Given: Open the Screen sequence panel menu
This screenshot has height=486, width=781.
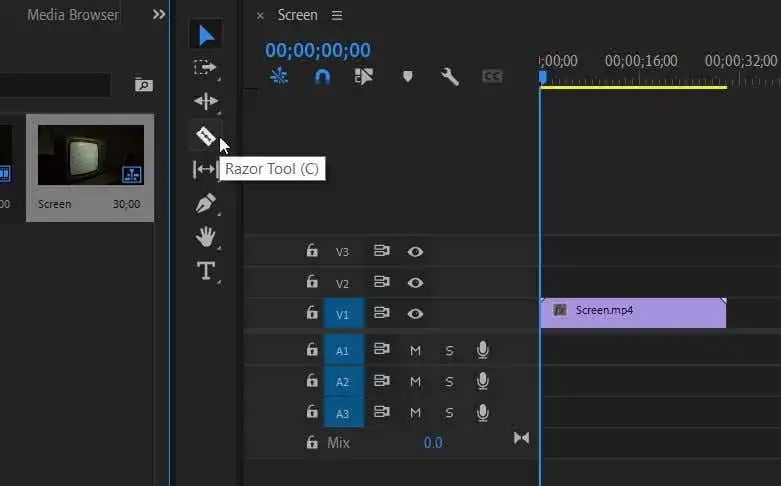Looking at the screenshot, I should tap(337, 15).
